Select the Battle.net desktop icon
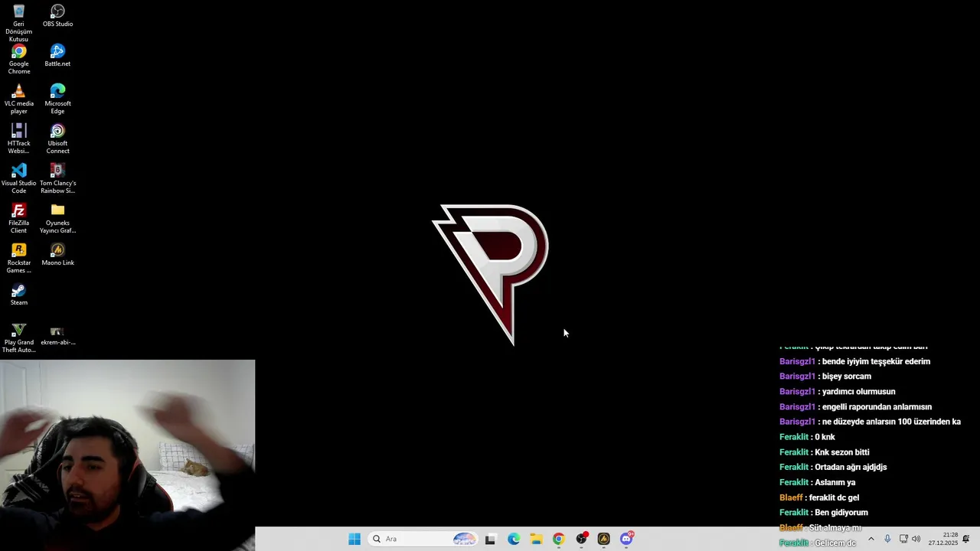This screenshot has width=980, height=551. 57,56
